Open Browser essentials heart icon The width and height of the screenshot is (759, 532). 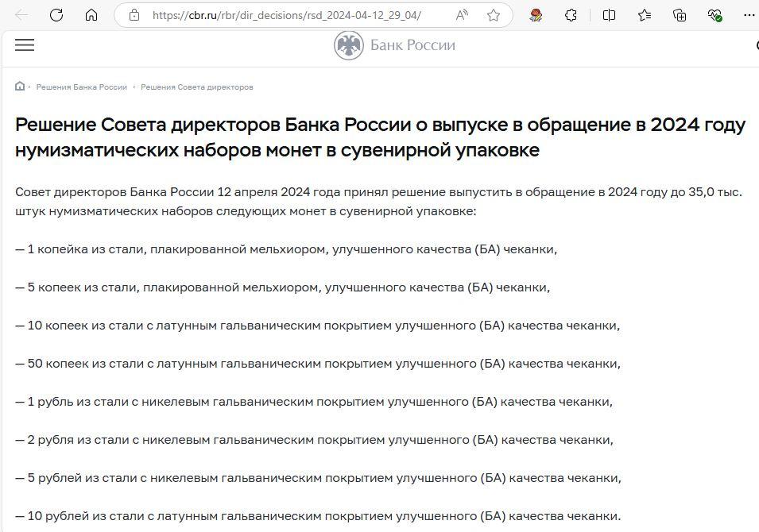coord(714,15)
